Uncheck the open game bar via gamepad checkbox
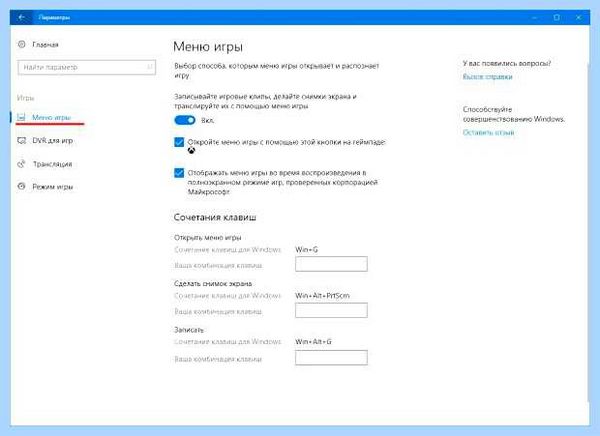This screenshot has width=600, height=436. tap(179, 142)
